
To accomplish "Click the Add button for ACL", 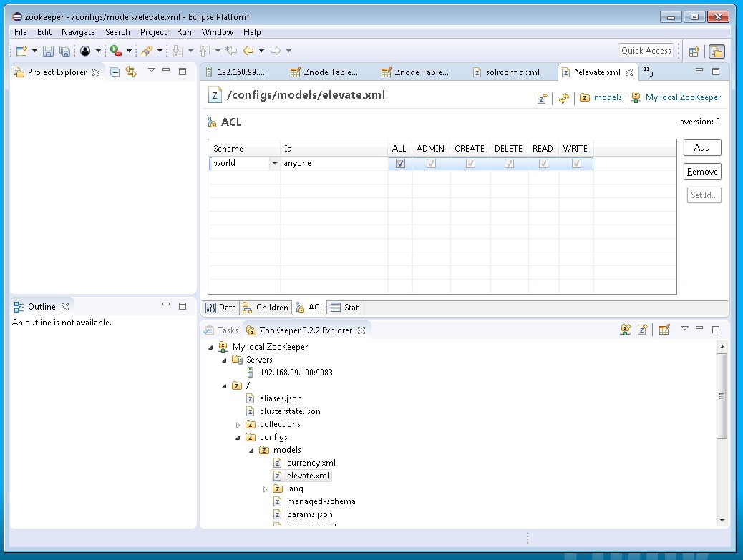I will point(701,148).
